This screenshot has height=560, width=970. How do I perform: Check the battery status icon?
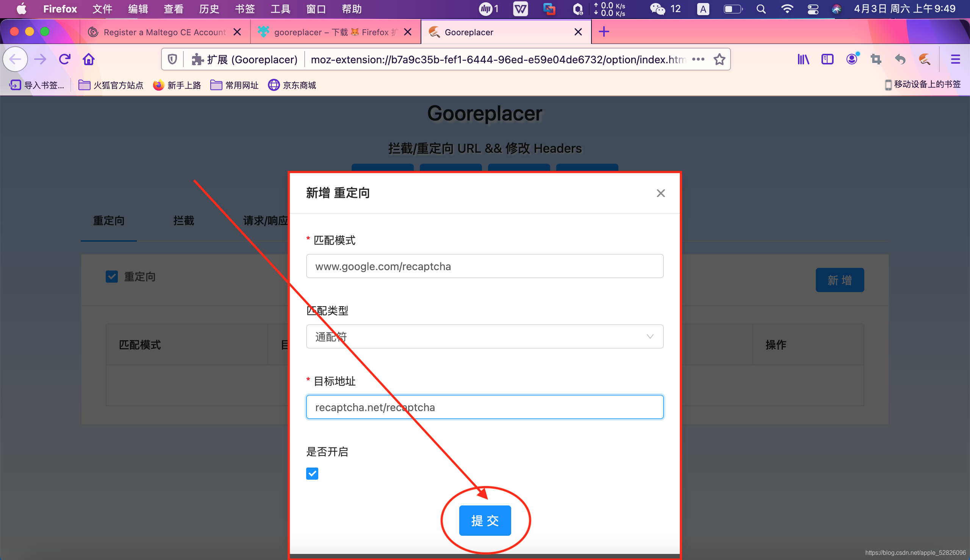[733, 9]
